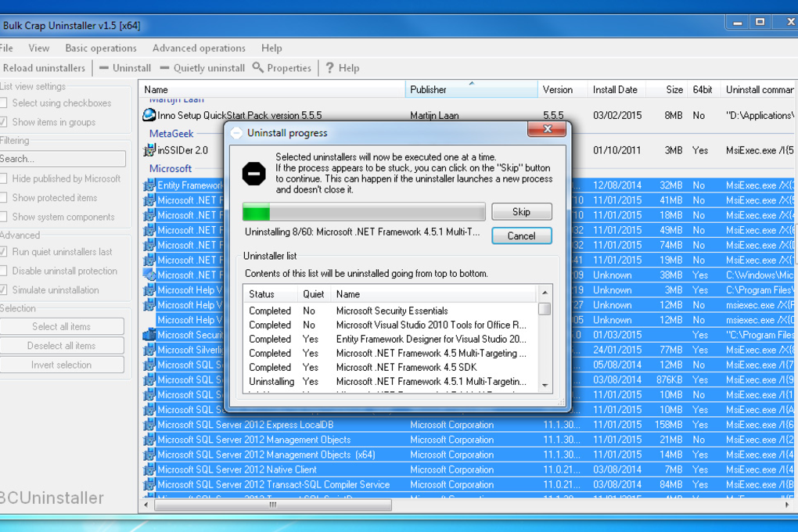Click the main list horizontal scrollbar thumb
This screenshot has height=532, width=798.
pos(273,505)
